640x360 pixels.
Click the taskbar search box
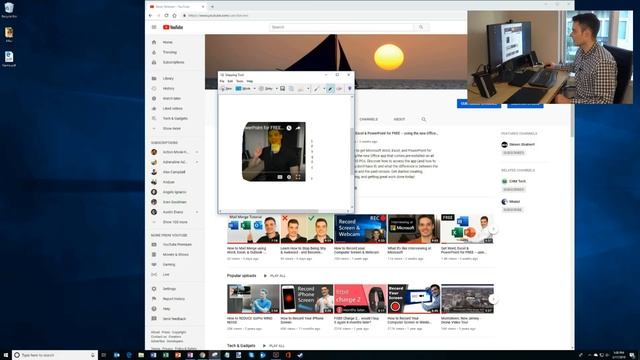tap(55, 355)
